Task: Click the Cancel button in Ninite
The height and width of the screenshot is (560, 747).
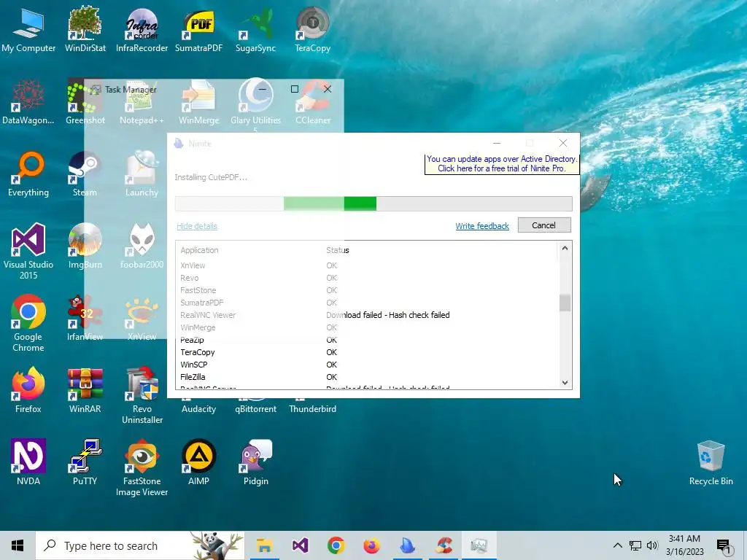Action: pyautogui.click(x=544, y=225)
